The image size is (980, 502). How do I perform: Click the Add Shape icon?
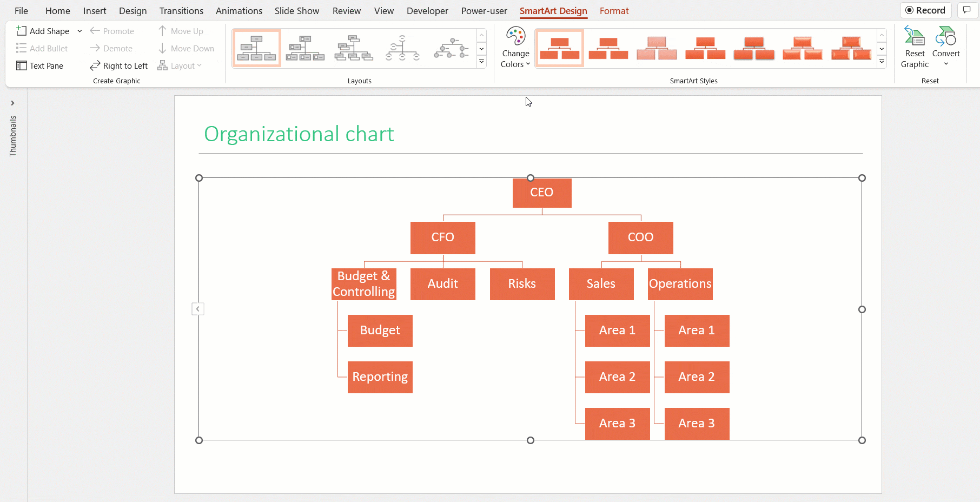coord(22,31)
